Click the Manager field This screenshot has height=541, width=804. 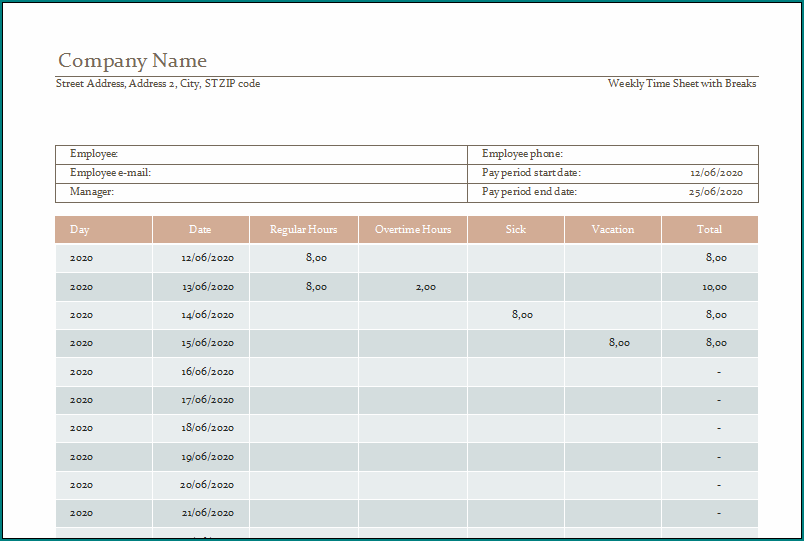pyautogui.click(x=262, y=192)
